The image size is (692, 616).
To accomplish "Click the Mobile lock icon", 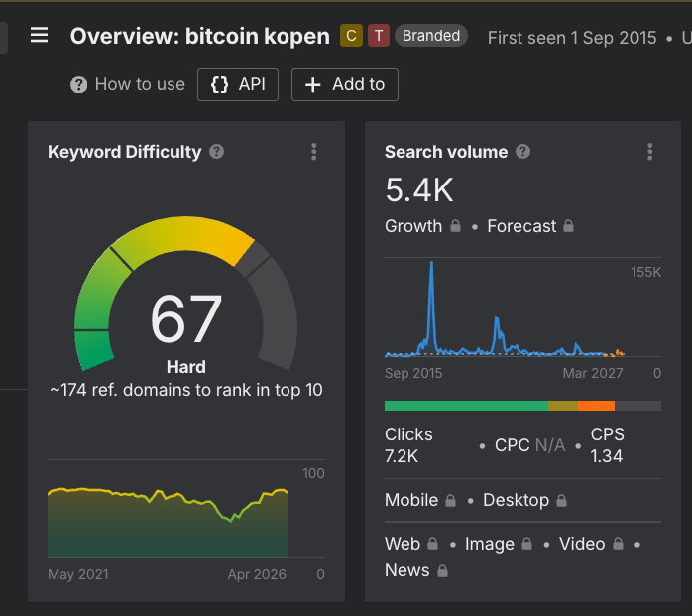I will point(451,500).
